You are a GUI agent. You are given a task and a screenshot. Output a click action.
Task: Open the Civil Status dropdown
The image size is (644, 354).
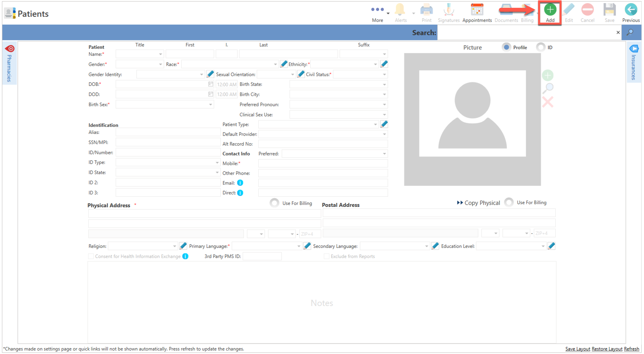coord(384,74)
